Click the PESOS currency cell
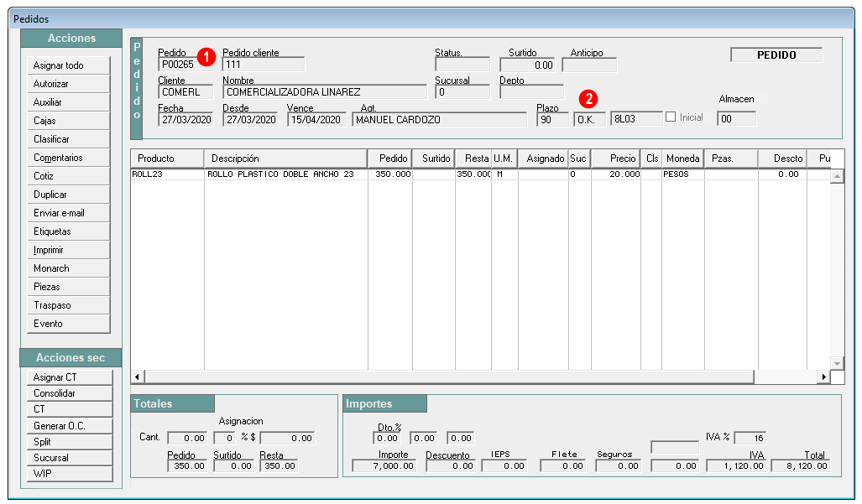This screenshot has height=504, width=862. coord(683,174)
